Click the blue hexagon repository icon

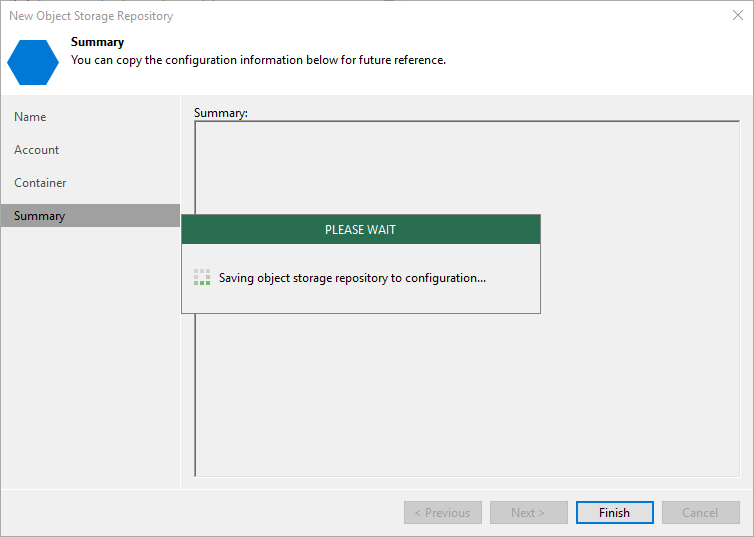pyautogui.click(x=32, y=61)
